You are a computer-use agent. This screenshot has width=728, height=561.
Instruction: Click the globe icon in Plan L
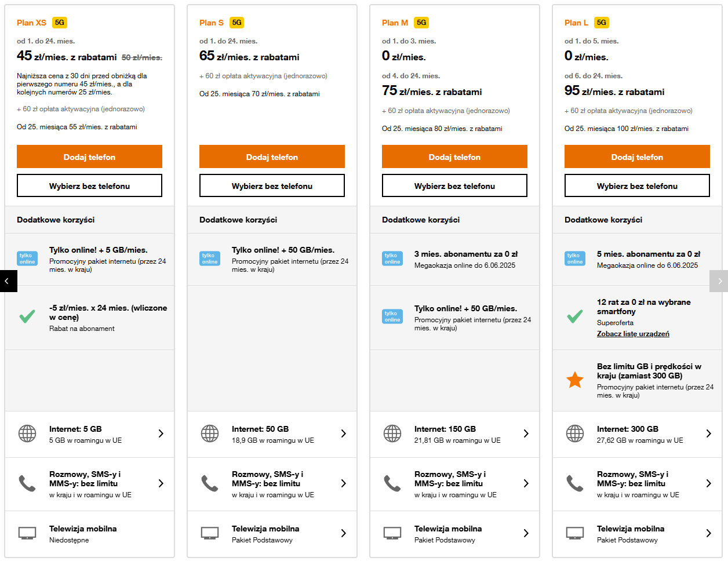tap(575, 434)
